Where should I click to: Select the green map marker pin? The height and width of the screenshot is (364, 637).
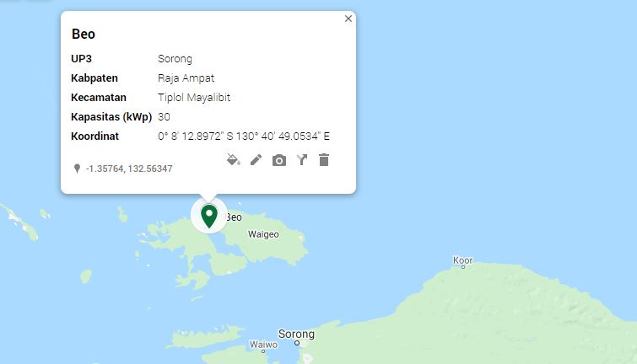coord(209,217)
